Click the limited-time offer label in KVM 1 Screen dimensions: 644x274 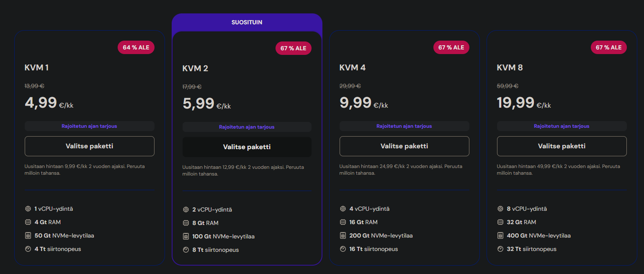pos(89,126)
